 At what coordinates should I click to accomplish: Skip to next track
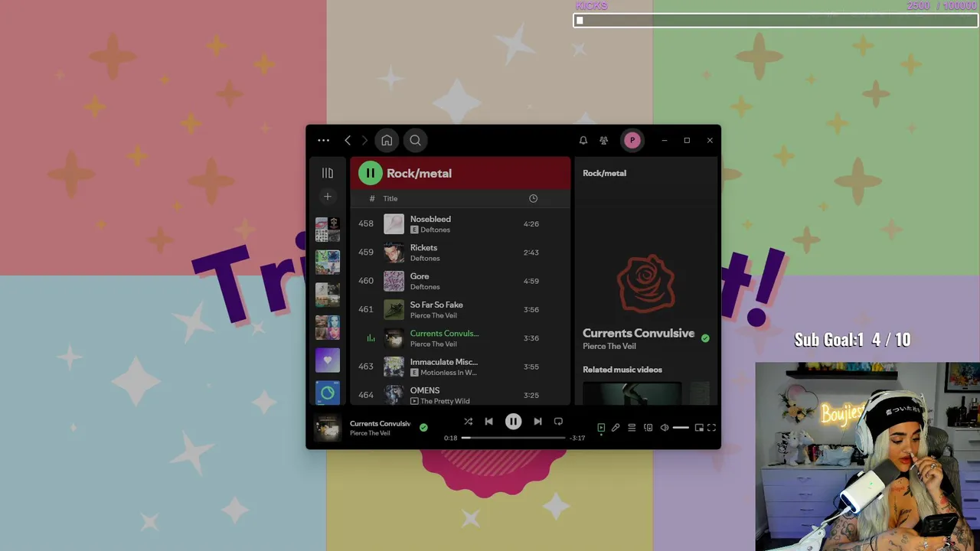(x=537, y=422)
